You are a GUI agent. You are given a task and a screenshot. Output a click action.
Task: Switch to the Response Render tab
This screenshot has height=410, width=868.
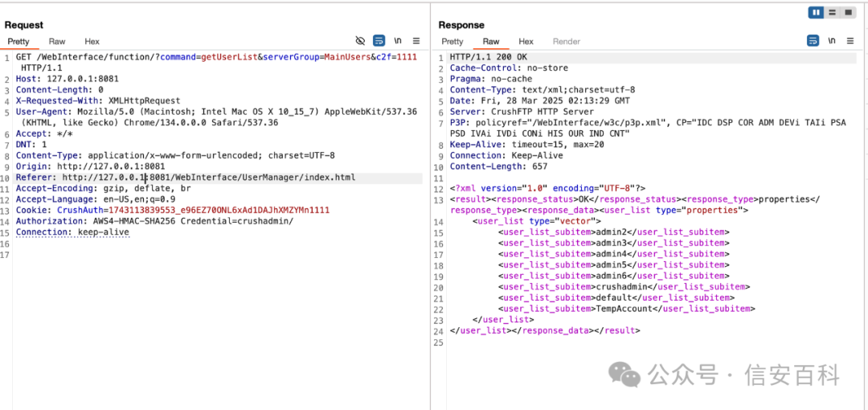click(x=567, y=42)
